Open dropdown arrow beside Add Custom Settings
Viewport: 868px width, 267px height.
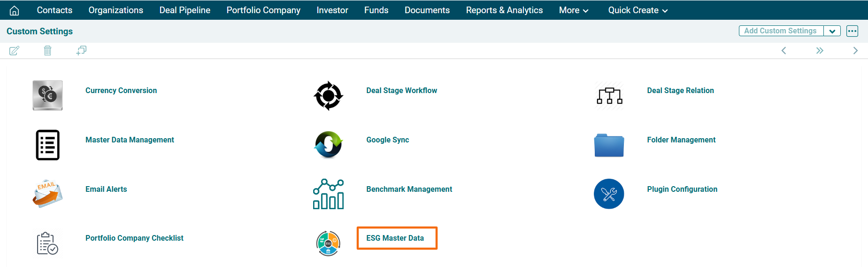pos(832,31)
